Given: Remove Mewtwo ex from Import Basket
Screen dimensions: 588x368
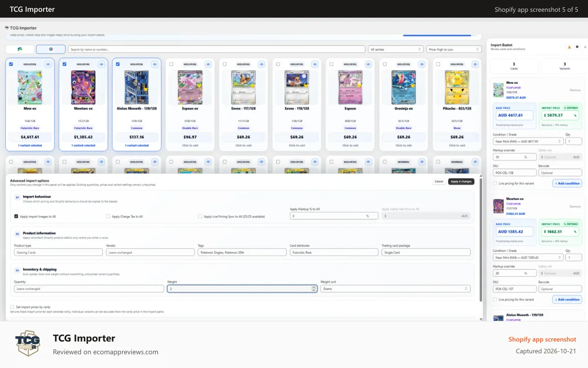Looking at the screenshot, I should click(575, 206).
